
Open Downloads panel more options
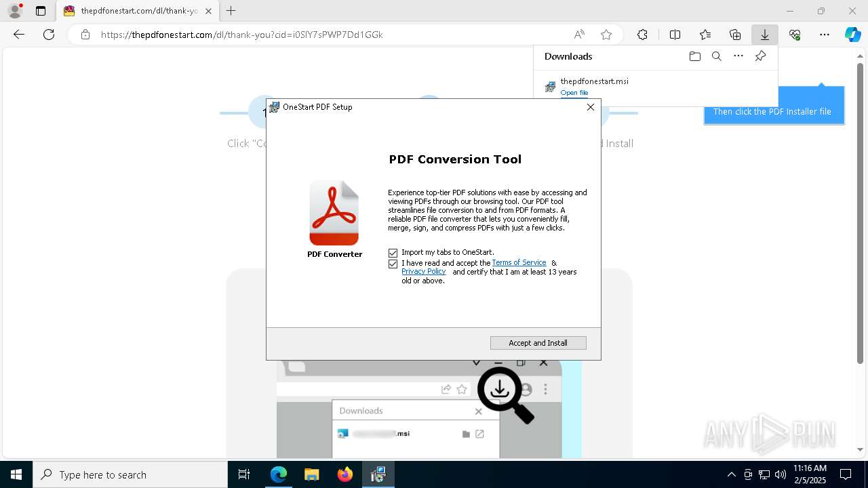(738, 56)
